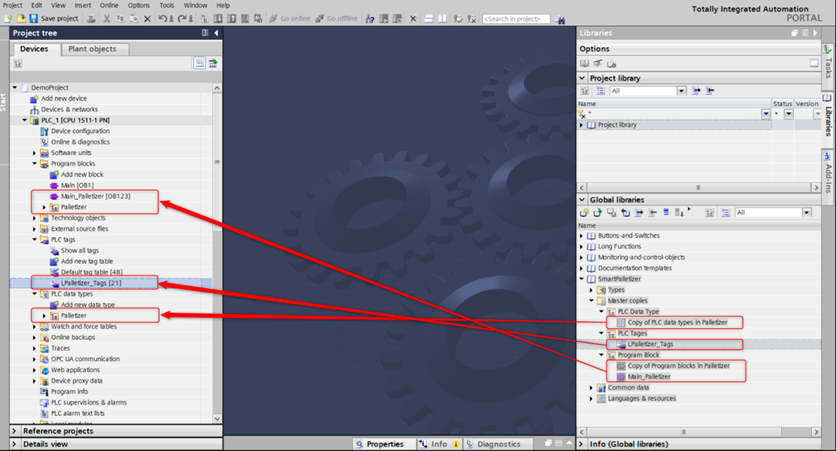836x451 pixels.
Task: Collapse the SmartPalletizer library node
Action: click(582, 279)
